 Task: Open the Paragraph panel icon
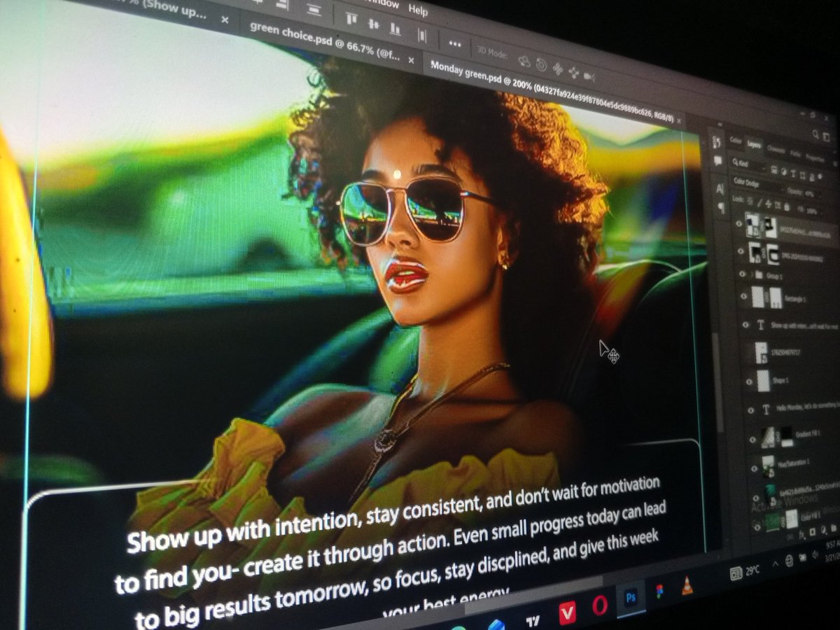tap(722, 208)
